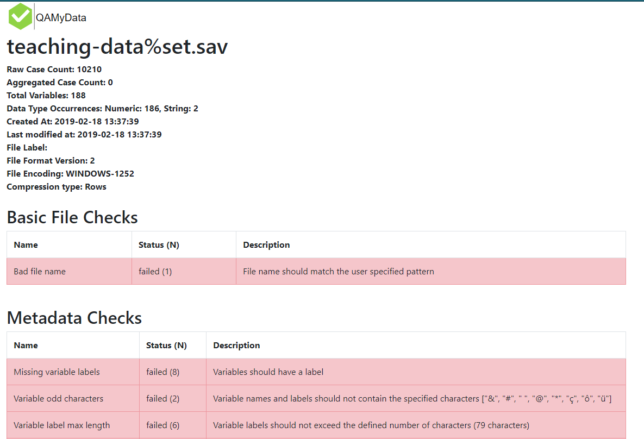This screenshot has height=439, width=644.
Task: Select the Variable label max length row
Action: pos(316,425)
